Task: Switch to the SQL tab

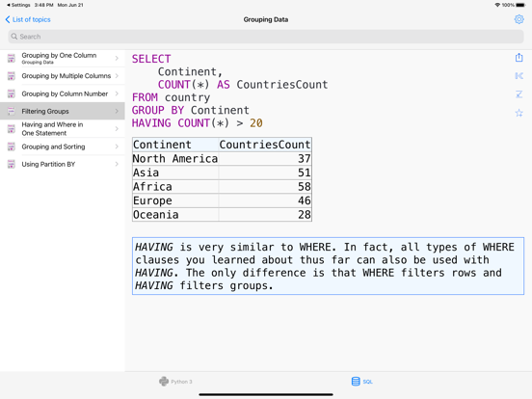Action: 362,382
